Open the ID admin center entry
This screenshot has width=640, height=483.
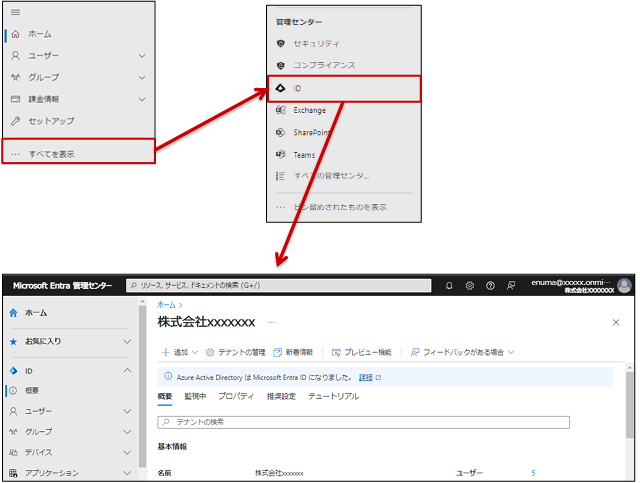tap(344, 89)
